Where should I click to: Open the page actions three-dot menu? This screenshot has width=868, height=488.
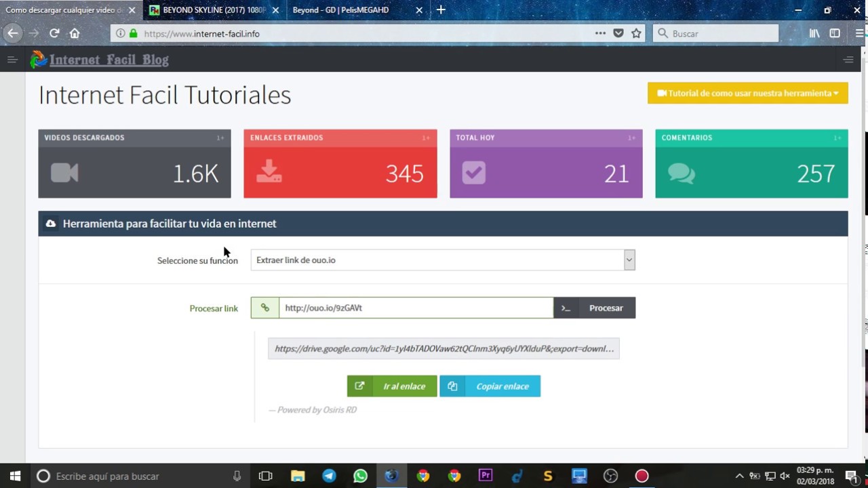(x=600, y=33)
